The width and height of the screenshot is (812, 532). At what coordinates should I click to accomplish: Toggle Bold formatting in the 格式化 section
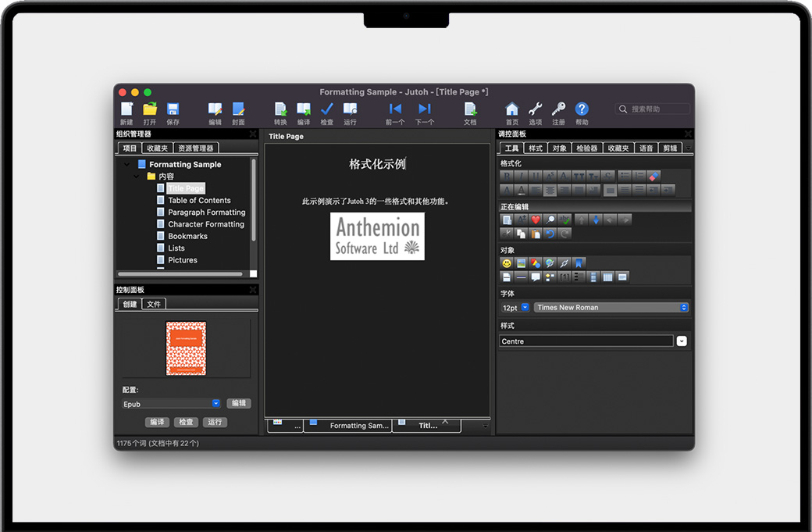507,177
